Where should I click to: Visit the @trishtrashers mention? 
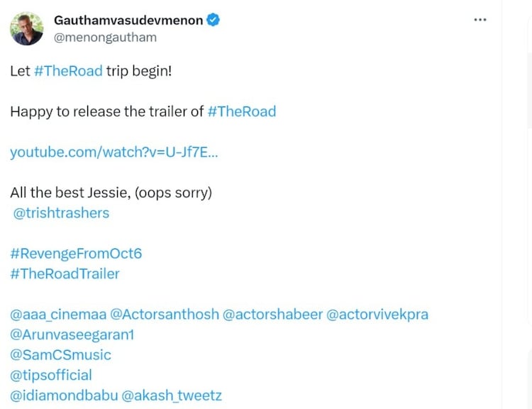click(61, 212)
